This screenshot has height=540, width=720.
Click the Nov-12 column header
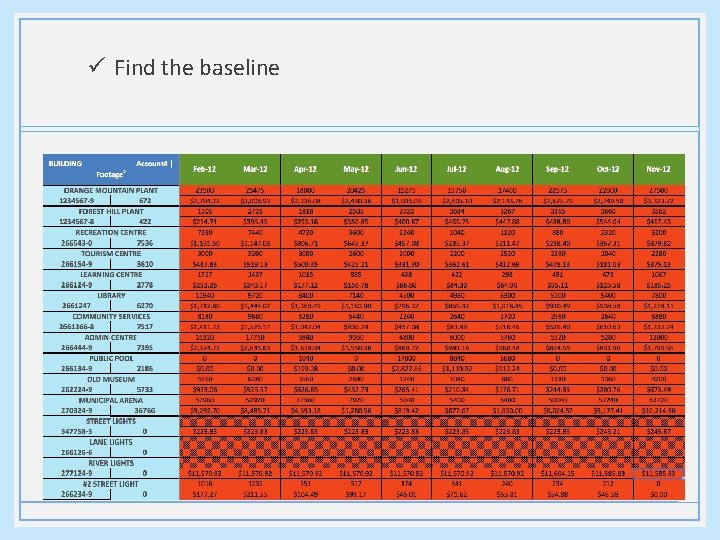[x=658, y=169]
